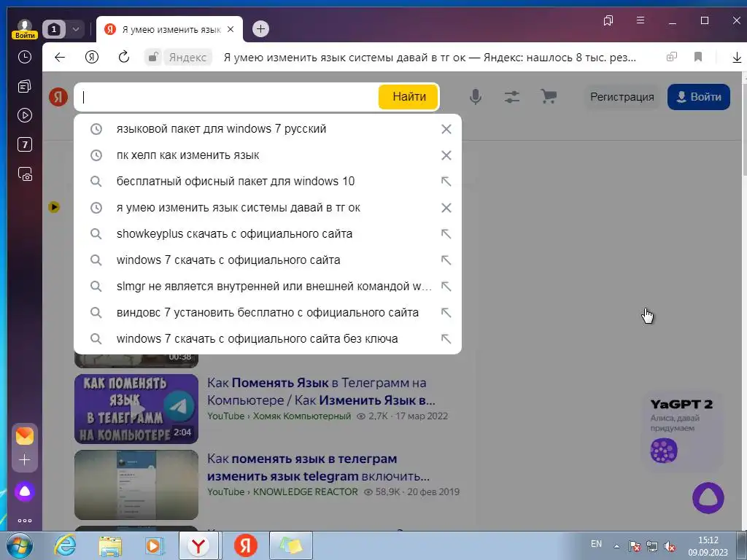Image resolution: width=747 pixels, height=560 pixels.
Task: Click the blue Войти button
Action: pos(698,97)
